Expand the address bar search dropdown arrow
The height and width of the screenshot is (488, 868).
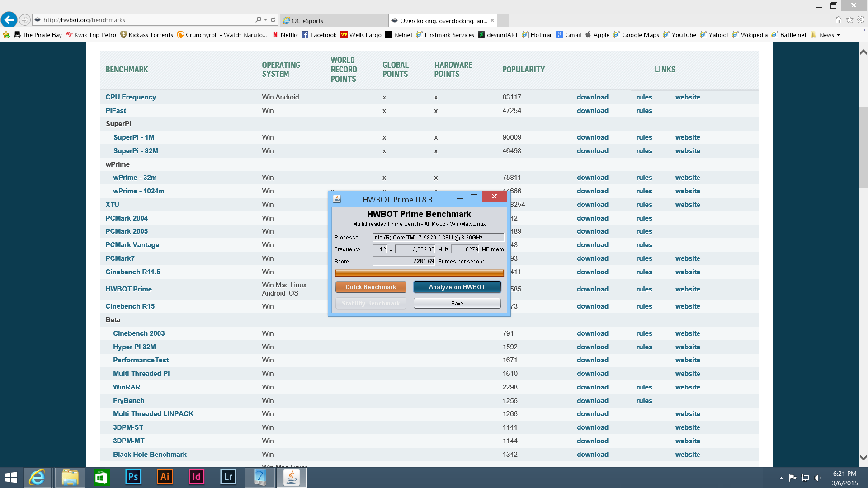(265, 20)
